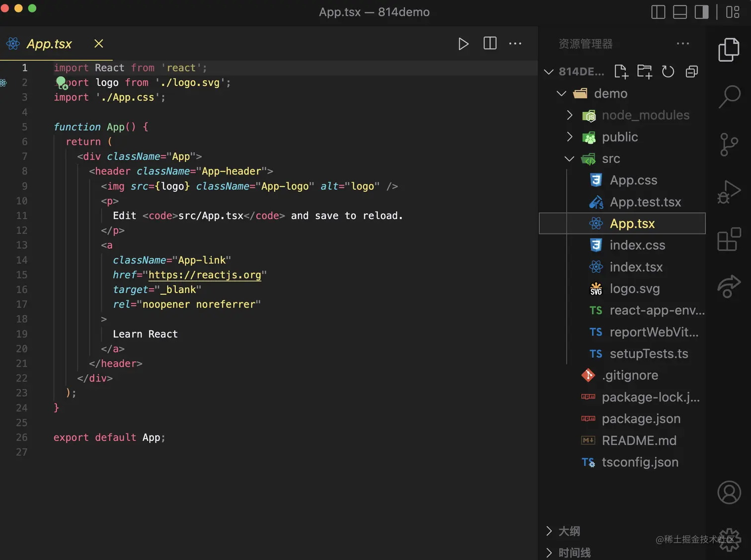
Task: Refresh the file explorer
Action: click(x=668, y=71)
